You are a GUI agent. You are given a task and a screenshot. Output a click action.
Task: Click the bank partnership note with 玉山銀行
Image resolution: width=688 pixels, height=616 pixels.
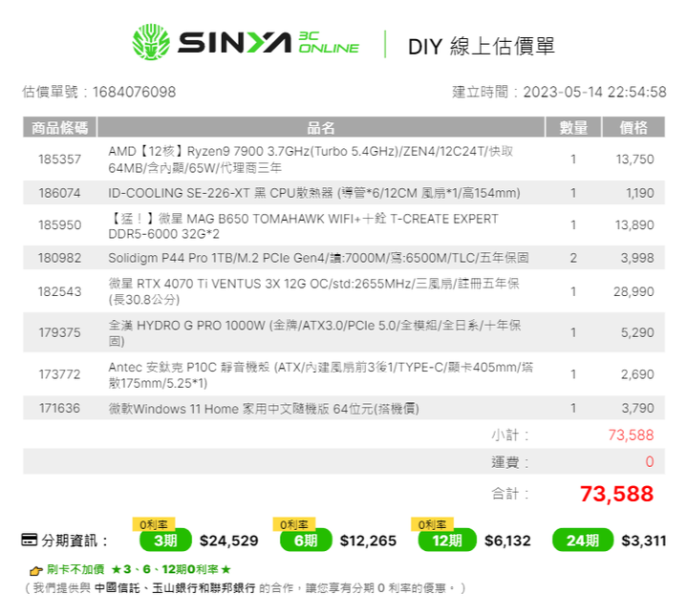245,588
